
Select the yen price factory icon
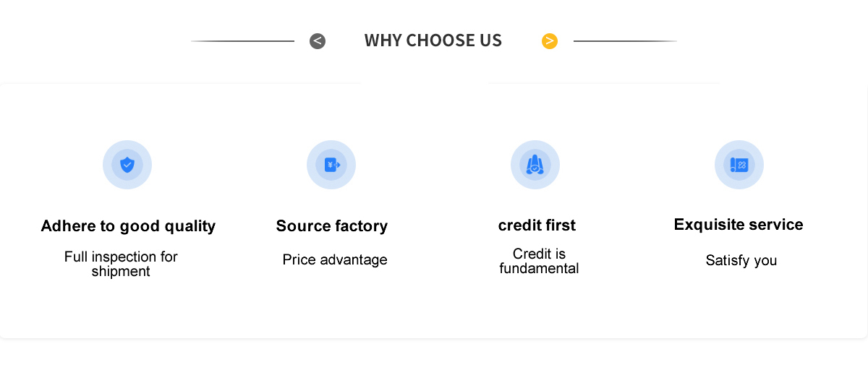(x=331, y=165)
